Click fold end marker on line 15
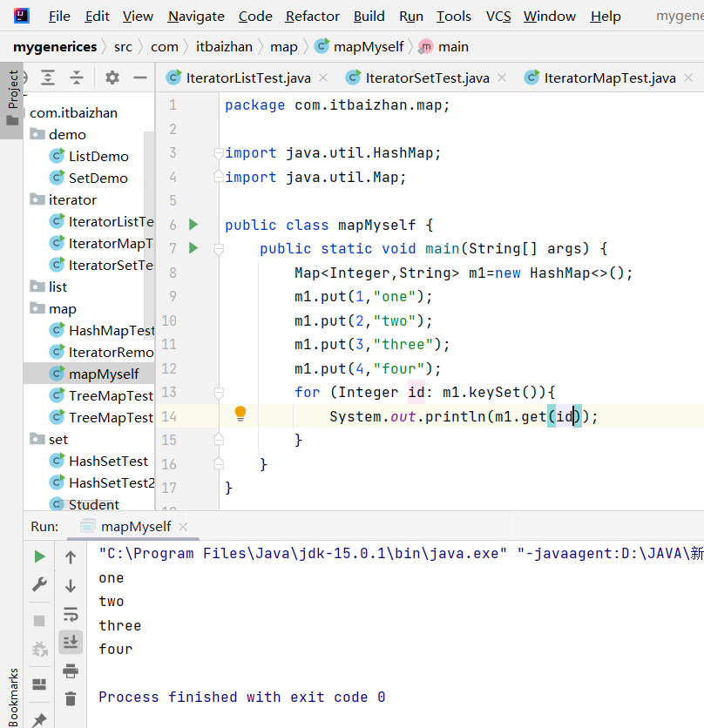The width and height of the screenshot is (704, 728). (x=219, y=439)
